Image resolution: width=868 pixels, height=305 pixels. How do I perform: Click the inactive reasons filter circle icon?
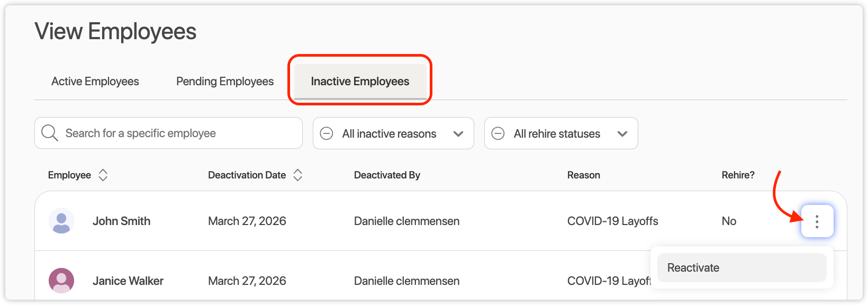(327, 133)
